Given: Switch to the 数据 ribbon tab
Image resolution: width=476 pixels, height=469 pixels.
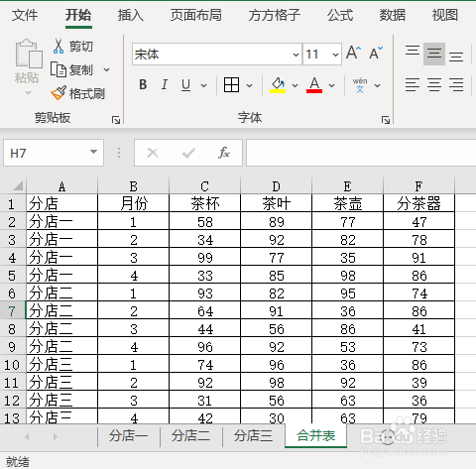Looking at the screenshot, I should coord(393,15).
